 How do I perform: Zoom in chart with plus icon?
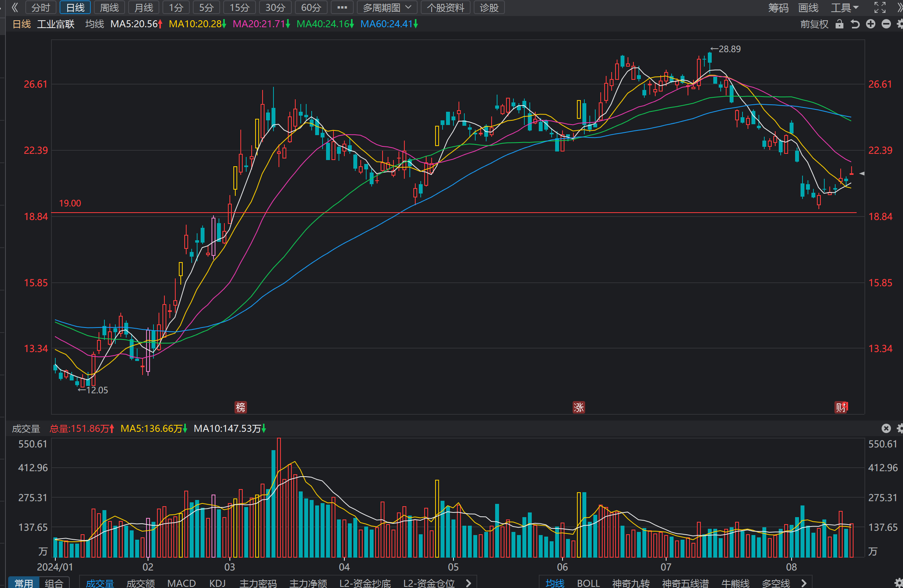tap(871, 24)
